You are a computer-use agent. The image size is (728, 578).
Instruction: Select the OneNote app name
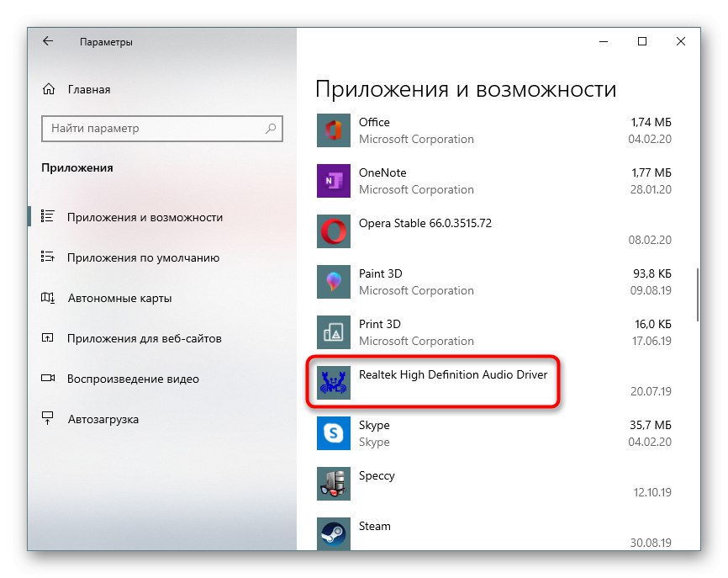pos(382,172)
